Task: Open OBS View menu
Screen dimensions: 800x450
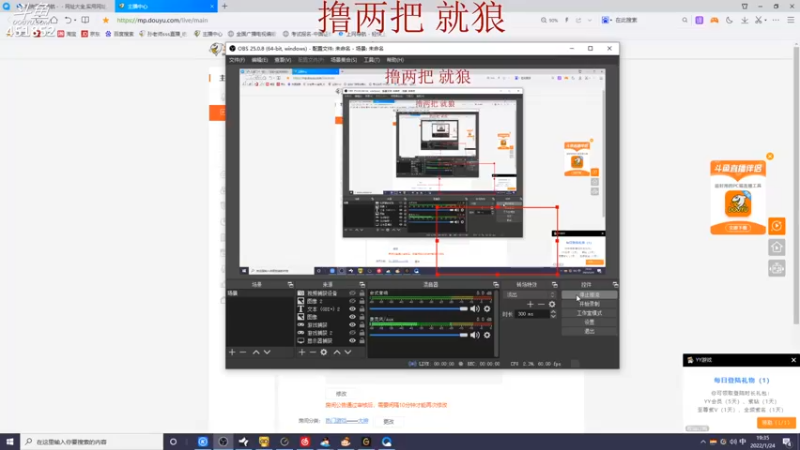Action: click(283, 60)
